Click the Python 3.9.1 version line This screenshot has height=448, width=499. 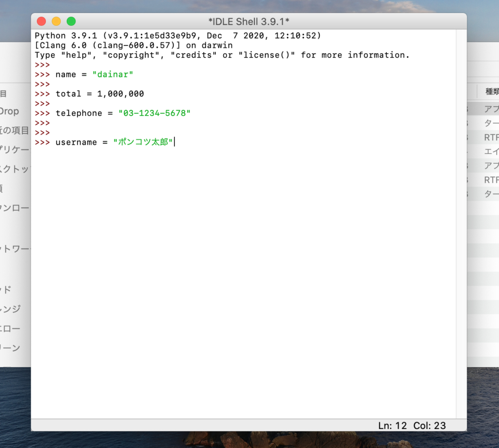[x=177, y=36]
